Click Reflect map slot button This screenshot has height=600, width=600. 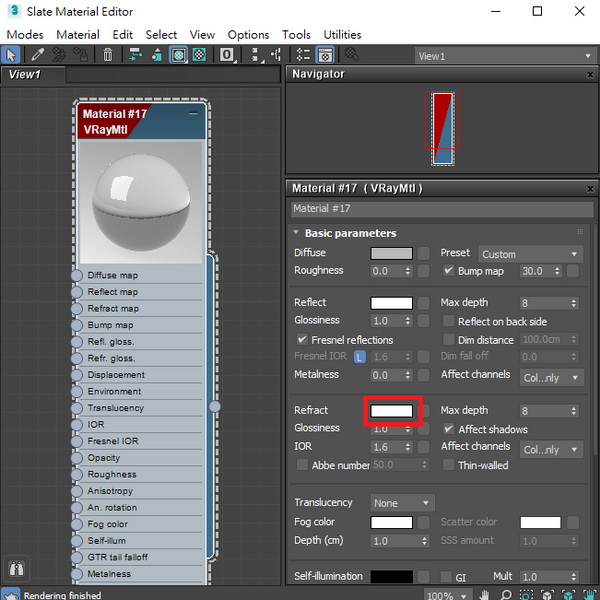[x=423, y=303]
